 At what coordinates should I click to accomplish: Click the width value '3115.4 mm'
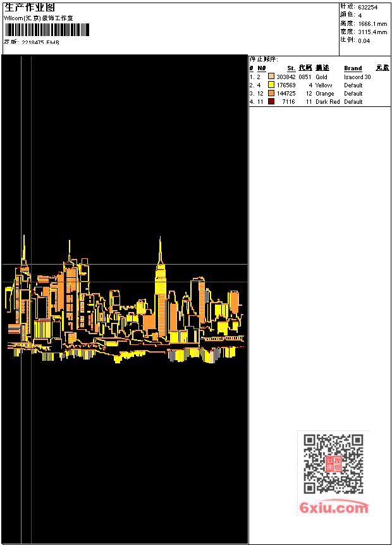pos(372,32)
